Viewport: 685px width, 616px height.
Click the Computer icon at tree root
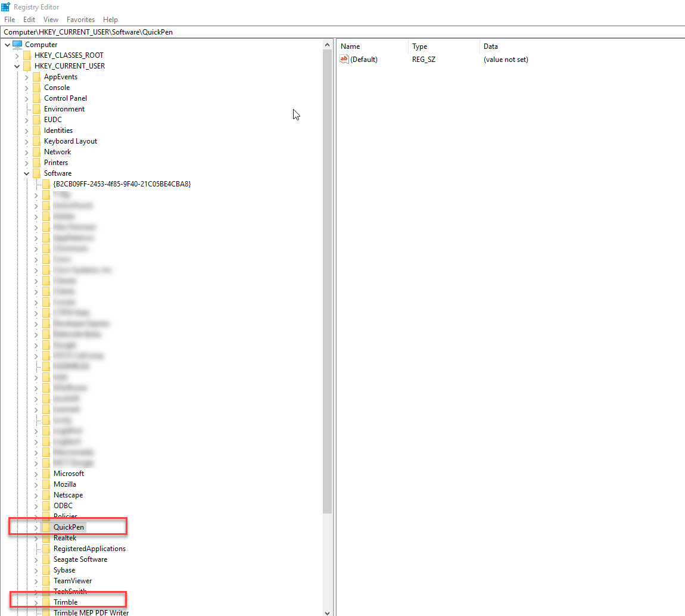click(x=17, y=45)
